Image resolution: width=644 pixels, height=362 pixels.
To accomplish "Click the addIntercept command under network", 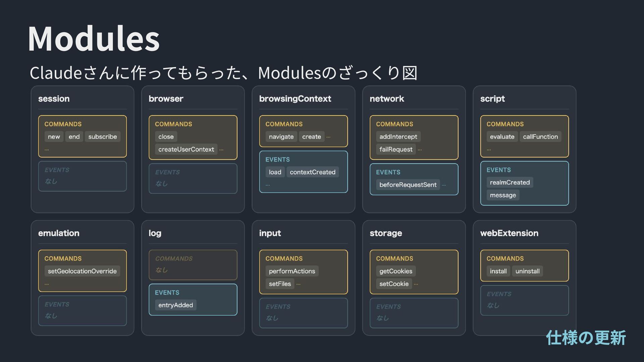I will pos(398,137).
